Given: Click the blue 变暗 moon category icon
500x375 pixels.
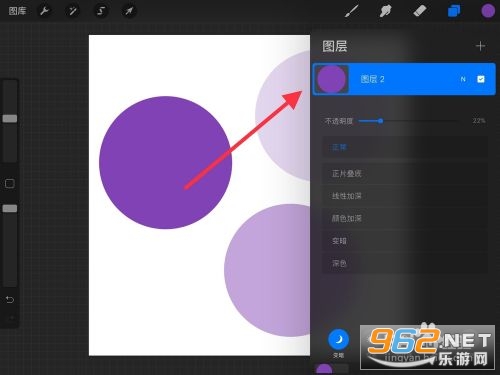Looking at the screenshot, I should [338, 339].
